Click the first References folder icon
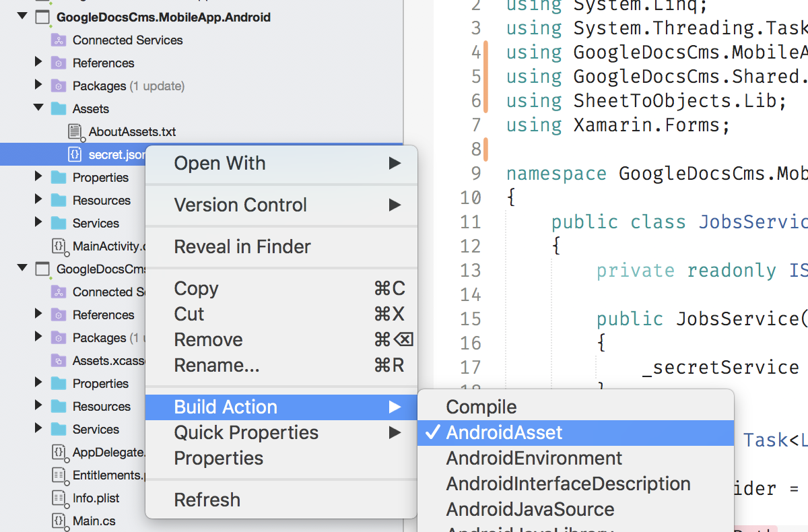 coord(59,63)
